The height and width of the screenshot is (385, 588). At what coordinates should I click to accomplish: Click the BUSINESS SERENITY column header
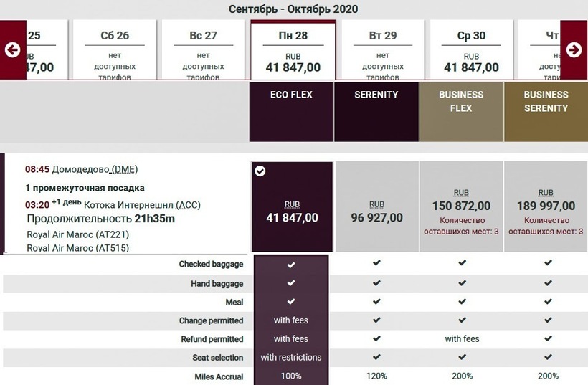click(x=546, y=101)
